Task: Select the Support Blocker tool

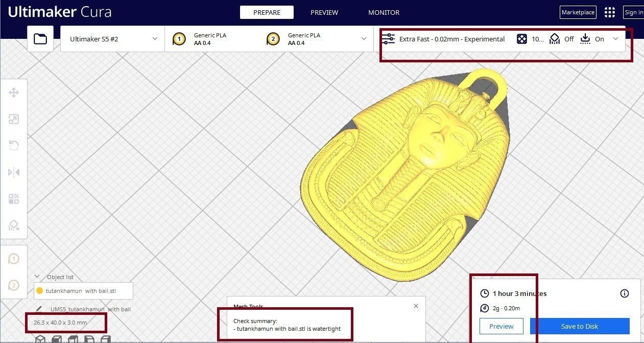Action: coord(14,225)
